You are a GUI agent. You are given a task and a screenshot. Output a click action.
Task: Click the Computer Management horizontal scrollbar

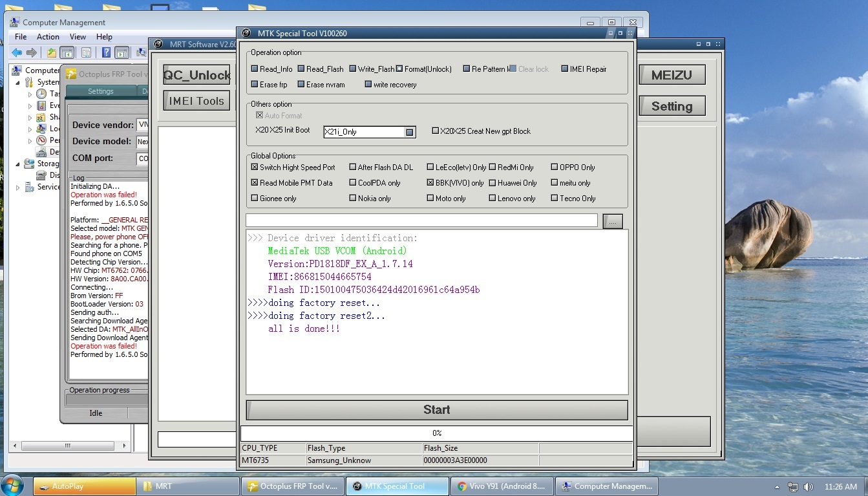(68, 446)
